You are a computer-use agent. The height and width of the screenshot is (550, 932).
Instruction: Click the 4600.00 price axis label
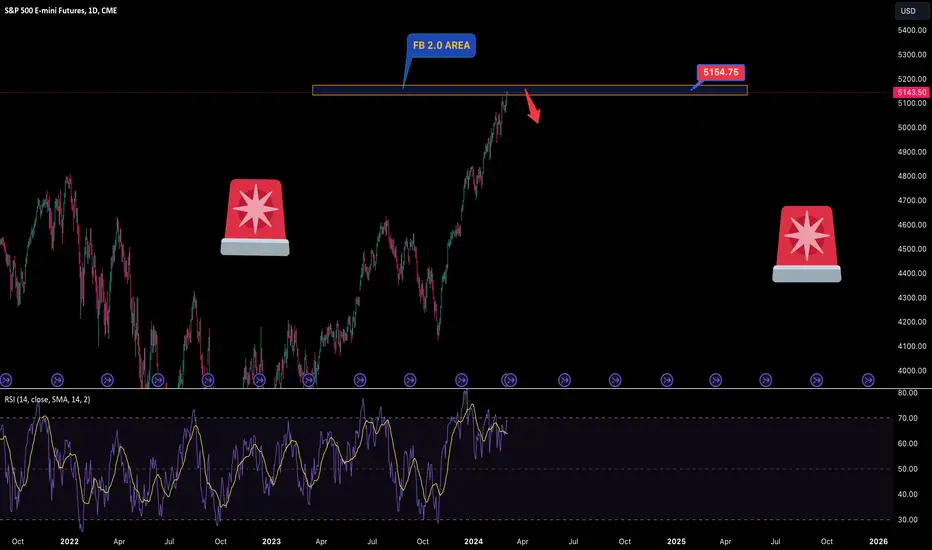click(x=912, y=225)
